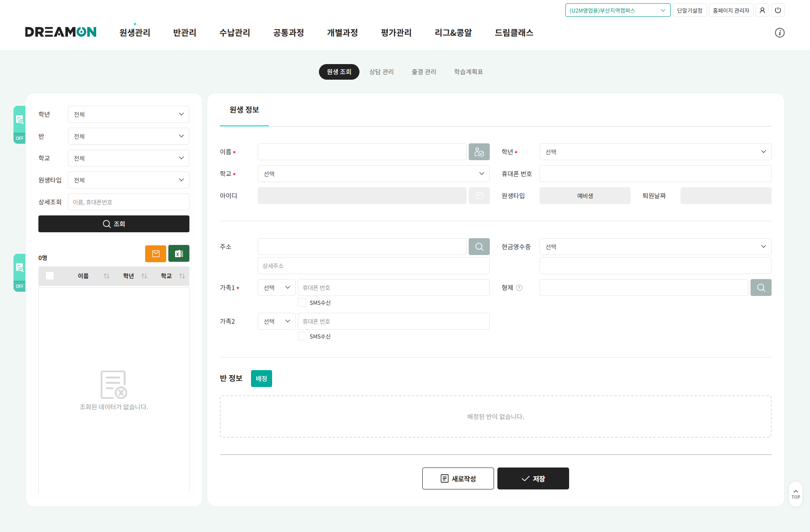The image size is (810, 532).
Task: Open the info help icon
Action: (x=780, y=32)
